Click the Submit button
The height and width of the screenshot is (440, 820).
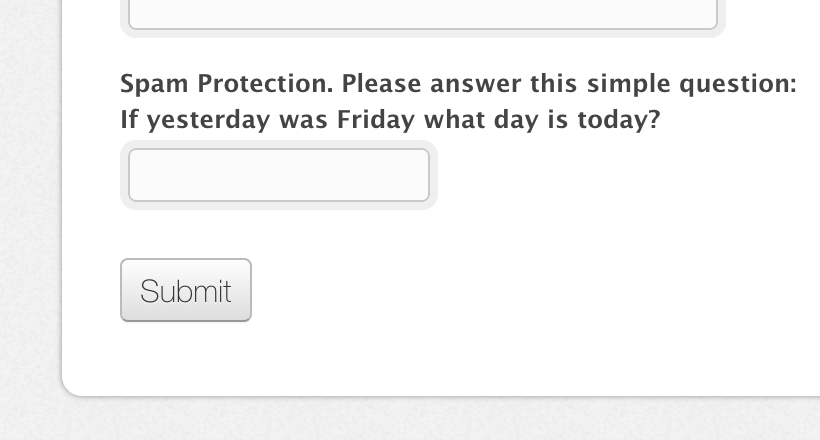coord(186,291)
